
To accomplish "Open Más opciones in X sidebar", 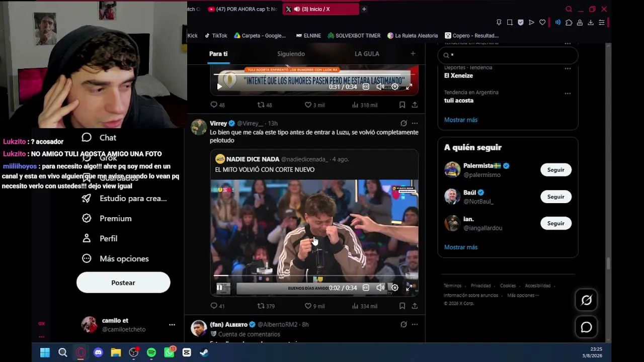I will point(115,258).
